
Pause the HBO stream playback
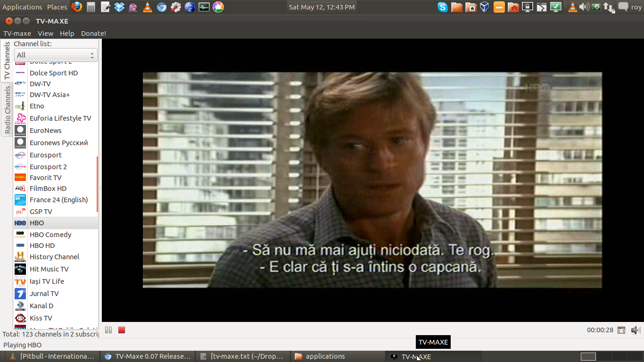[x=108, y=330]
